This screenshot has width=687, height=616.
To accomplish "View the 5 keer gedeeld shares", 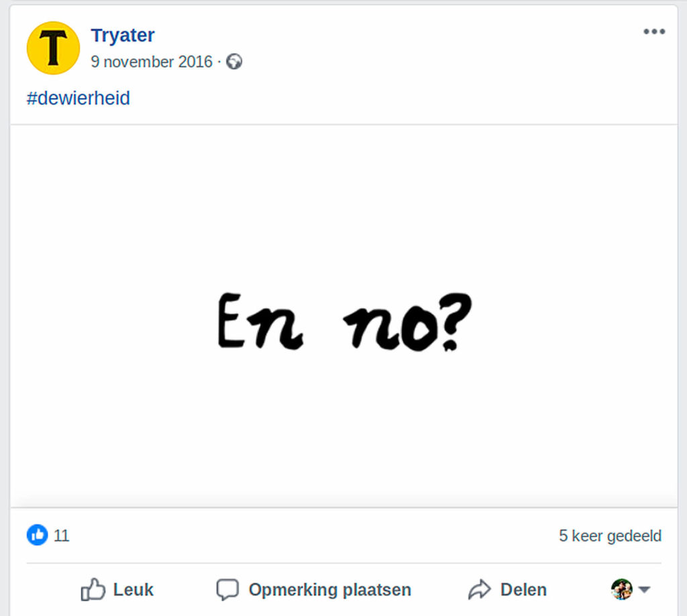I will click(x=610, y=535).
